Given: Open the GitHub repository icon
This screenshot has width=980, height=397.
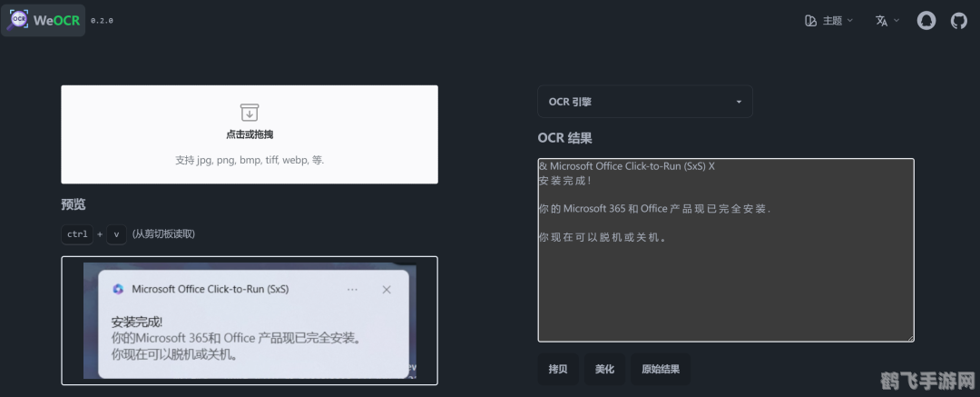Looking at the screenshot, I should coord(959,21).
